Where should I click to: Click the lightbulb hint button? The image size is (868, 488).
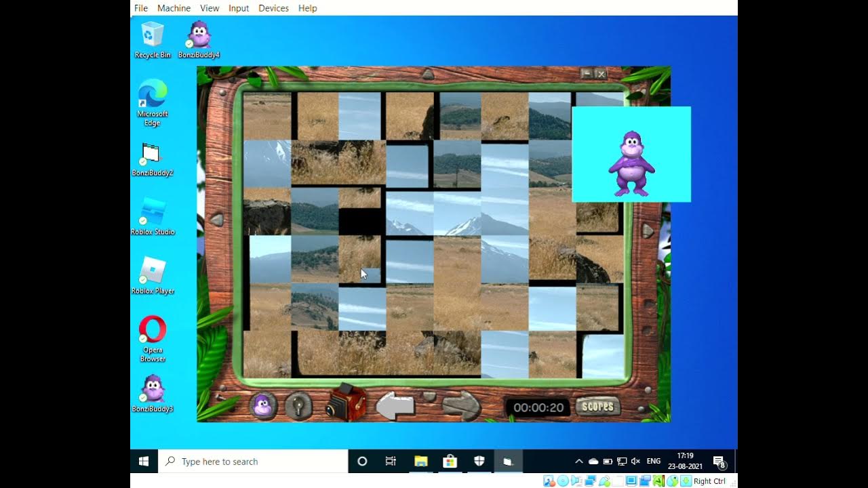298,406
